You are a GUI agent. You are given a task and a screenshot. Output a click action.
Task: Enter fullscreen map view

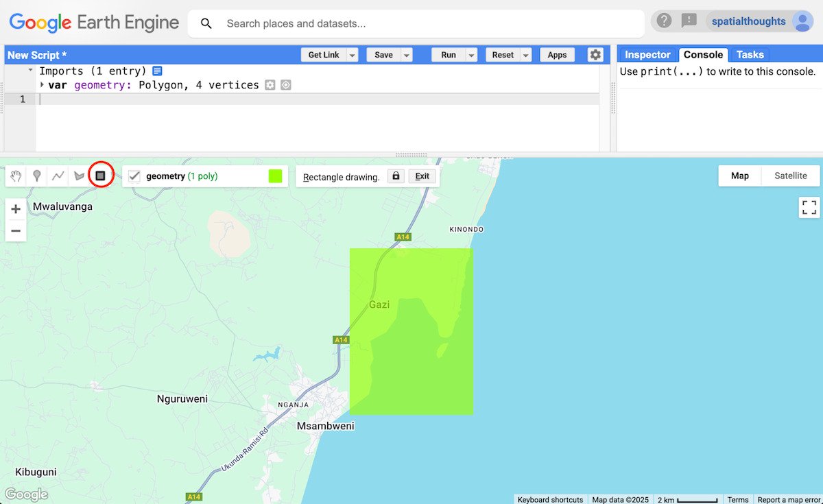(x=809, y=206)
